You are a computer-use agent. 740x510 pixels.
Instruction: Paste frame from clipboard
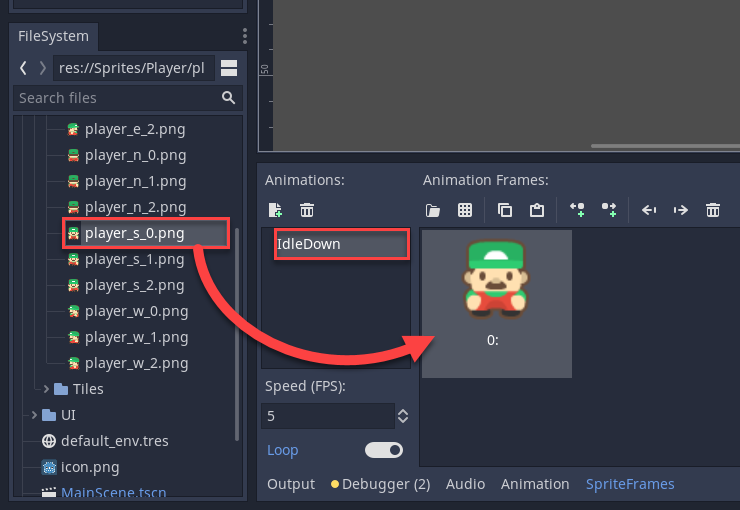[x=537, y=210]
